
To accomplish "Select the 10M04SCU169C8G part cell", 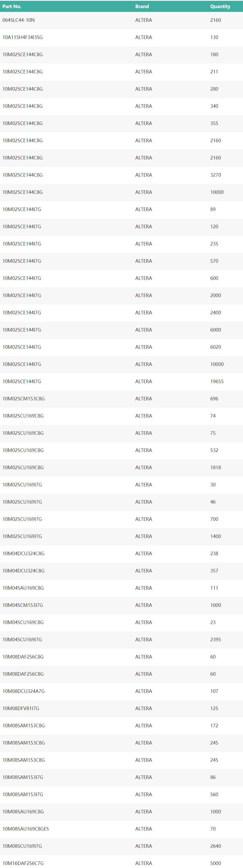I will (23, 622).
